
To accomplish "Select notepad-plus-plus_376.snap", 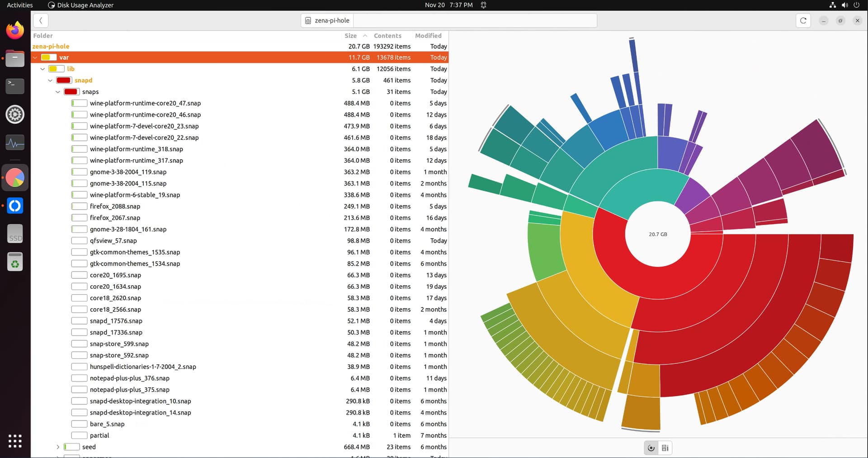I will coord(240,378).
